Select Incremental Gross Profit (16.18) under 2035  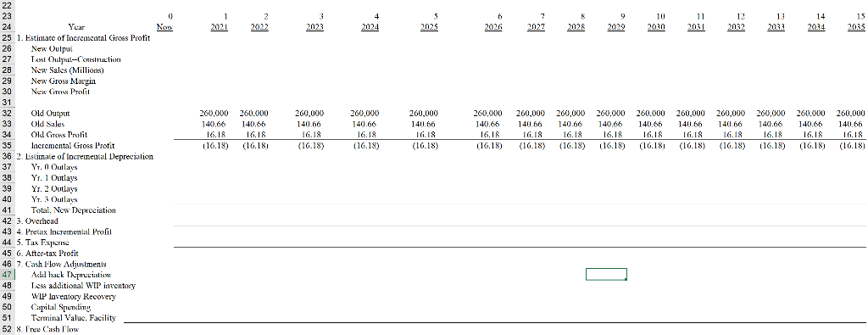click(852, 146)
